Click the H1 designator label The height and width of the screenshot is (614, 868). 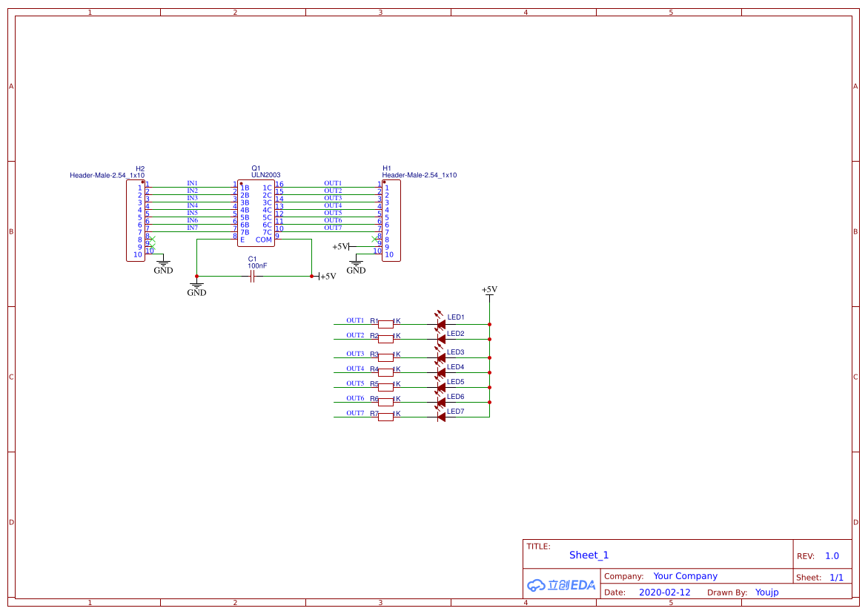tap(387, 168)
